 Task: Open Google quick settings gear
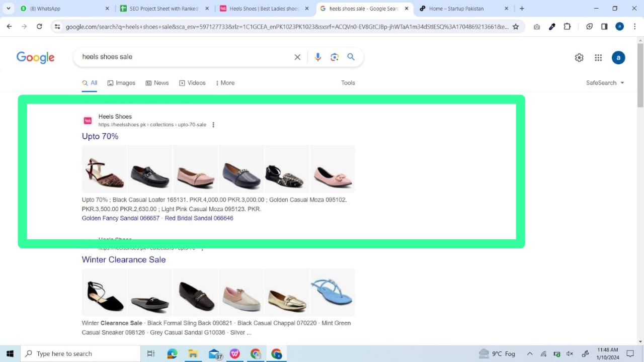[579, 58]
